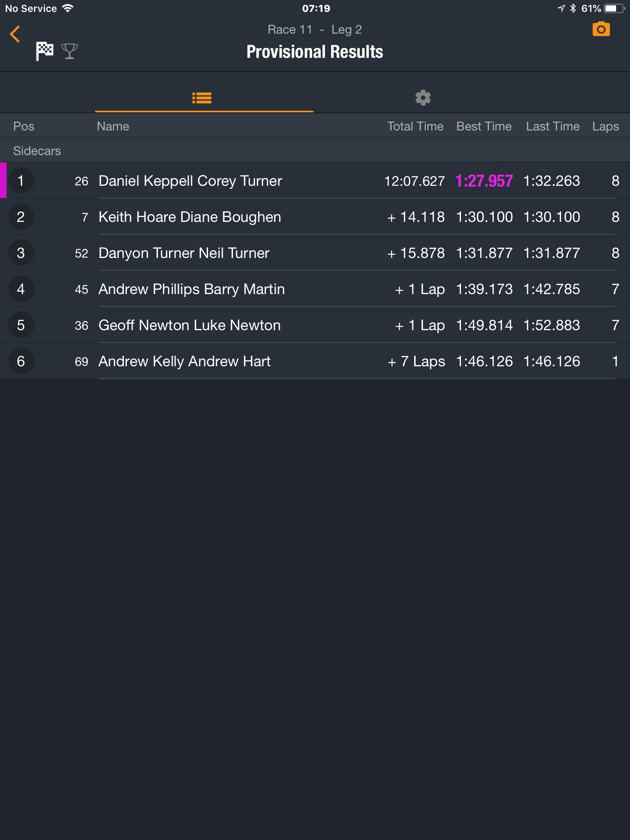The image size is (630, 840).
Task: Select Geoff Newton Luke Newton row
Action: (x=315, y=325)
